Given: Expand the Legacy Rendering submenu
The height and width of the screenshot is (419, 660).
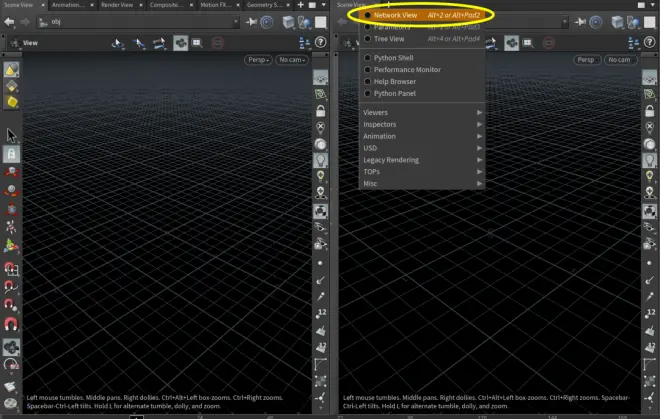Looking at the screenshot, I should (422, 160).
